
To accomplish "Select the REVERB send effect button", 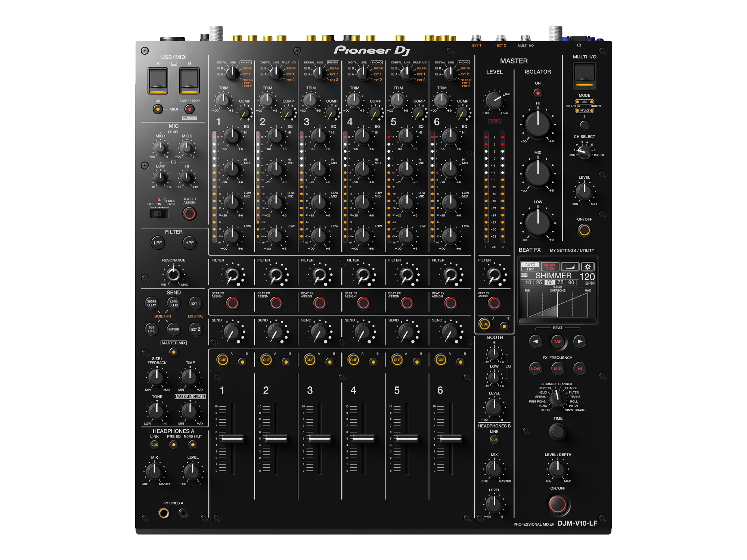I will tap(173, 329).
